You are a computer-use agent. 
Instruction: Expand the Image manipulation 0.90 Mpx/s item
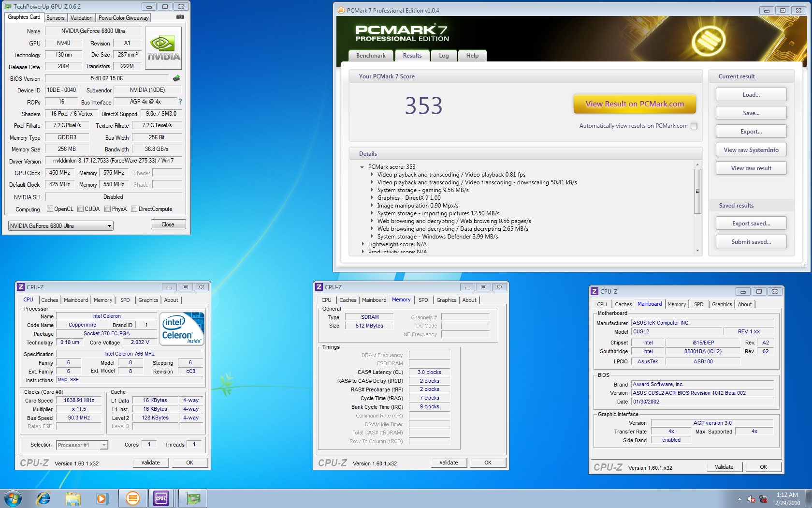pos(372,206)
